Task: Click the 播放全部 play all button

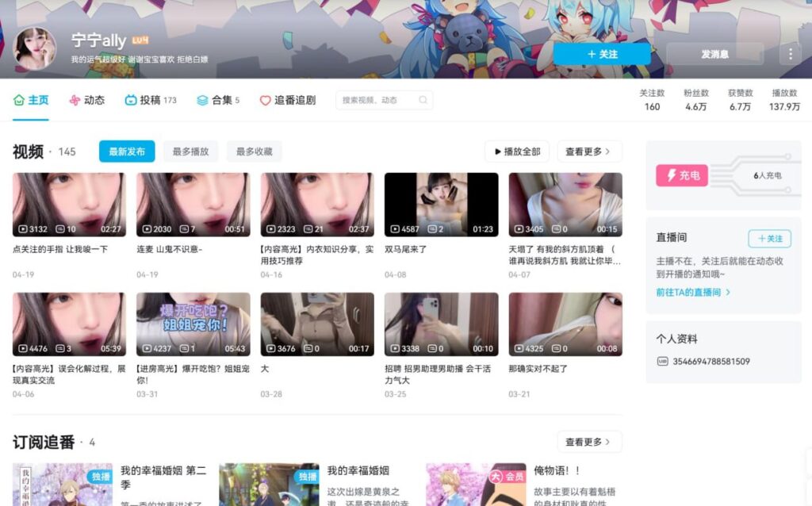Action: pyautogui.click(x=517, y=151)
